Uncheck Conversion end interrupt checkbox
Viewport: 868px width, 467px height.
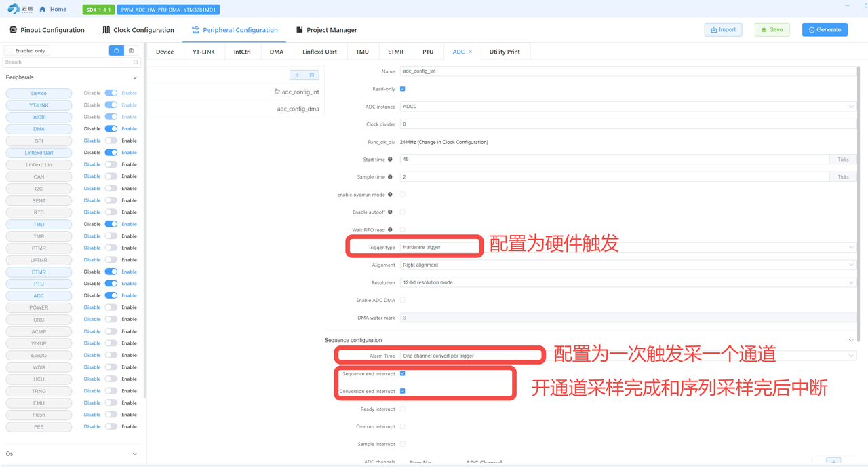click(x=403, y=391)
